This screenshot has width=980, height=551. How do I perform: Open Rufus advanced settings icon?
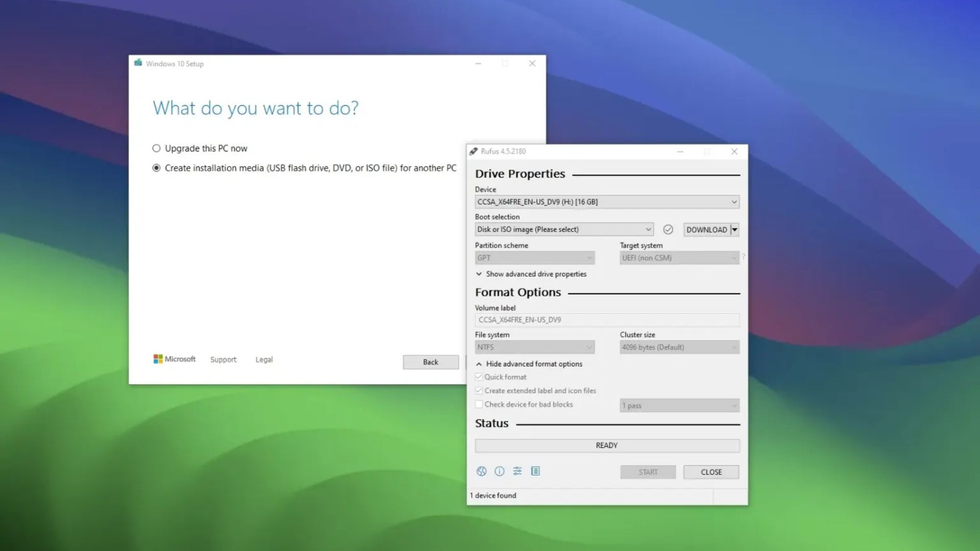(517, 471)
